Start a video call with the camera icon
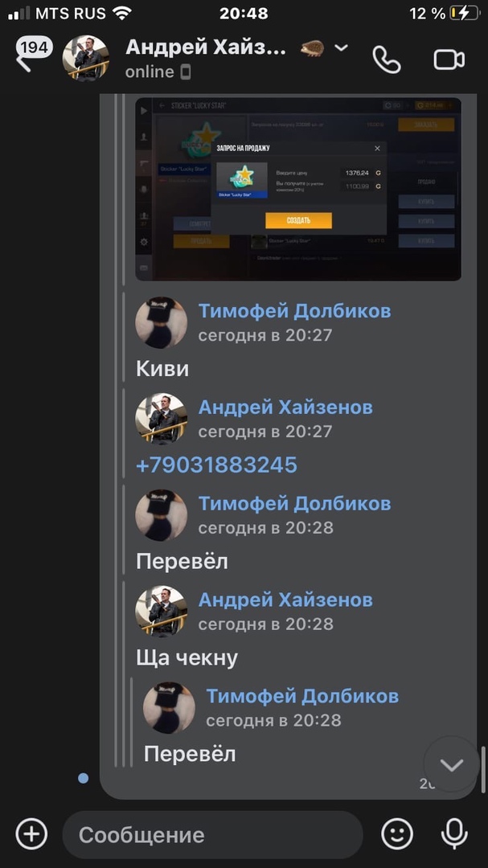The height and width of the screenshot is (868, 488). 449,59
